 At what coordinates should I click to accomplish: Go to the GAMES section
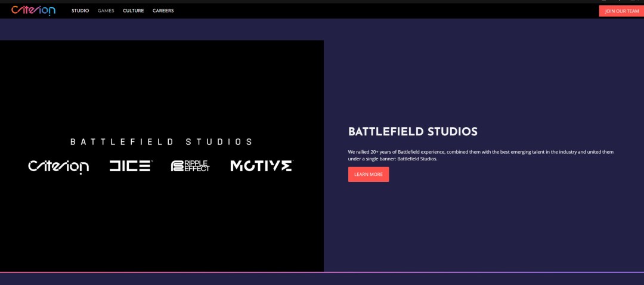106,11
